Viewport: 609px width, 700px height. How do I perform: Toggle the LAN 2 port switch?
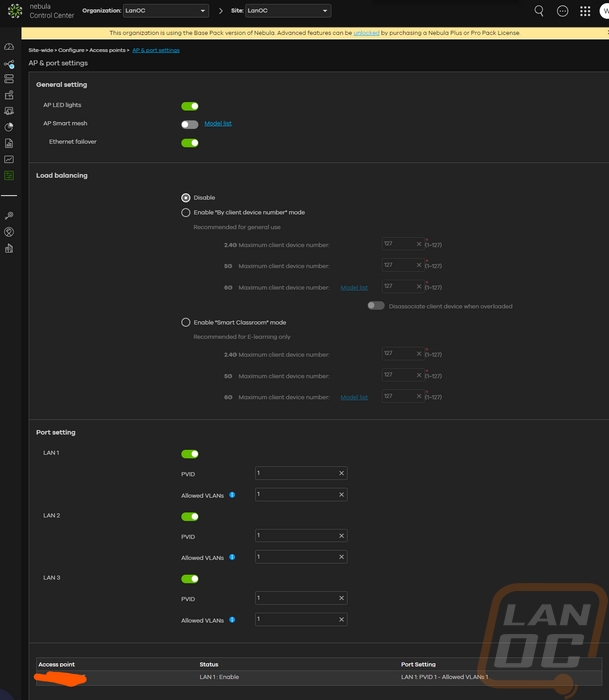click(190, 517)
